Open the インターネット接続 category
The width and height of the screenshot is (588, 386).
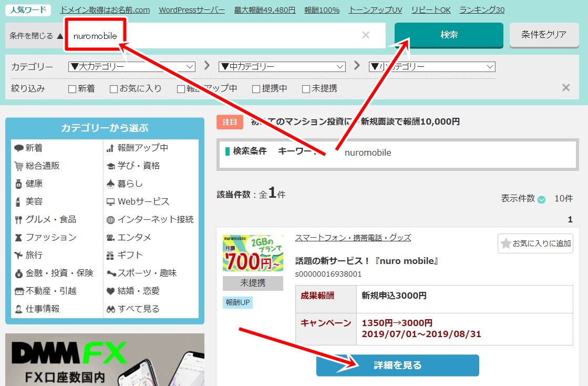(x=155, y=219)
